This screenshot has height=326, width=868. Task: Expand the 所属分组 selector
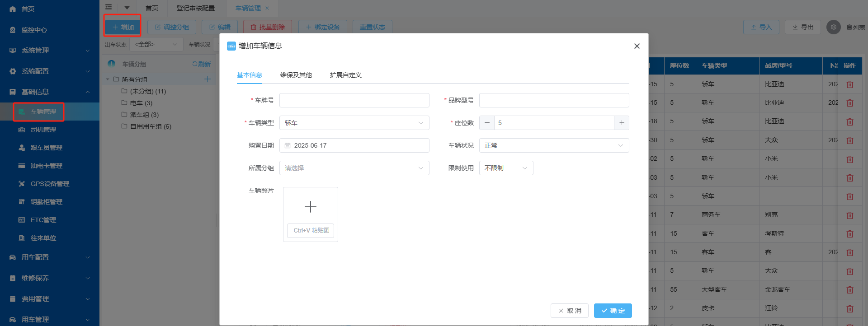[354, 168]
